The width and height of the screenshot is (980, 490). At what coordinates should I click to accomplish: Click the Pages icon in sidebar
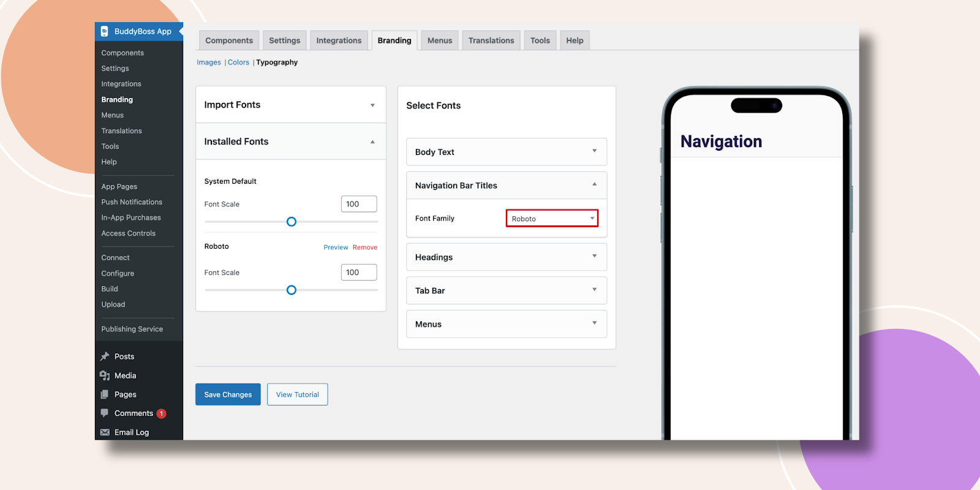[x=105, y=394]
